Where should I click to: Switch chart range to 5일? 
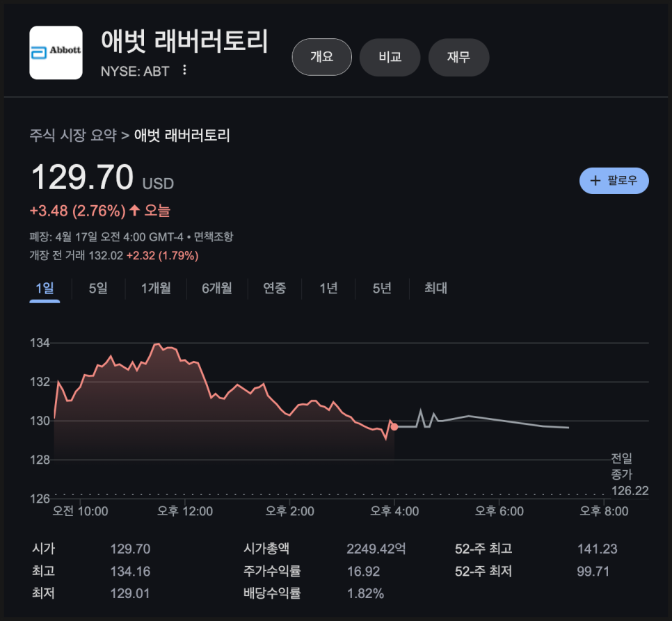coord(98,288)
